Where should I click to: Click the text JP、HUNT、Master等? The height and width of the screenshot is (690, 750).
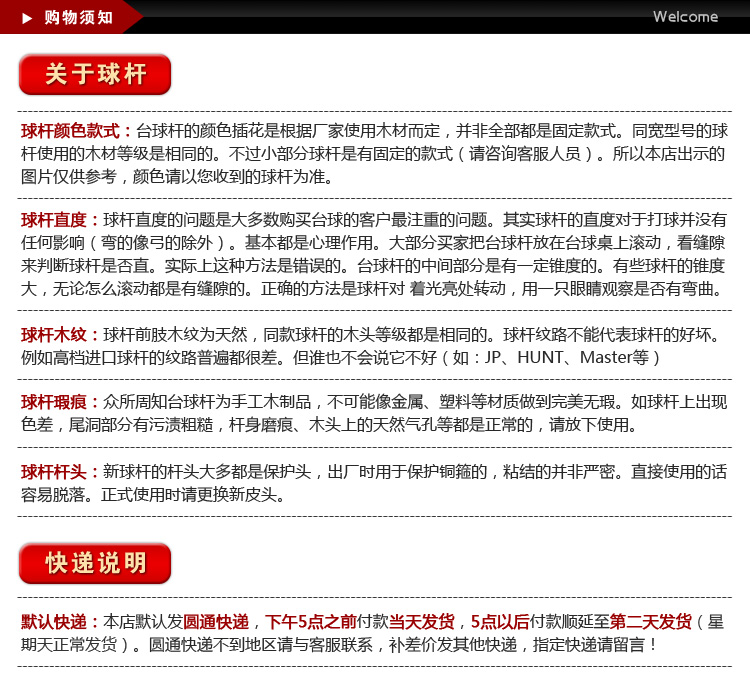567,357
